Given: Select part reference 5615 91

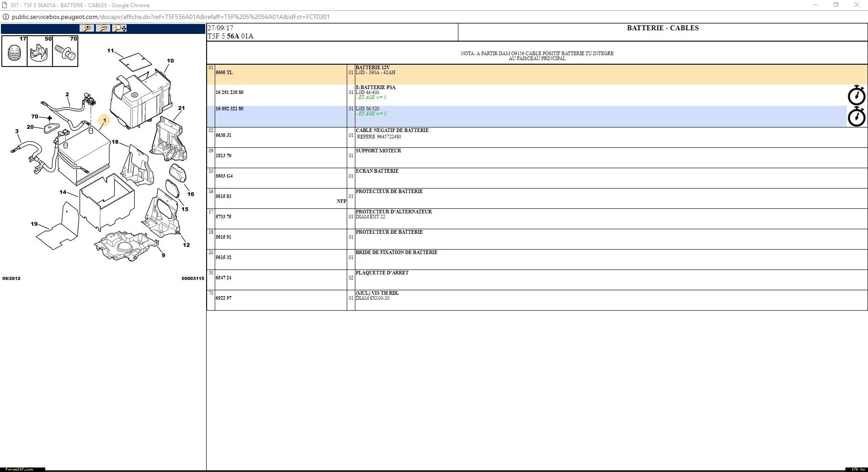Looking at the screenshot, I should pos(223,237).
